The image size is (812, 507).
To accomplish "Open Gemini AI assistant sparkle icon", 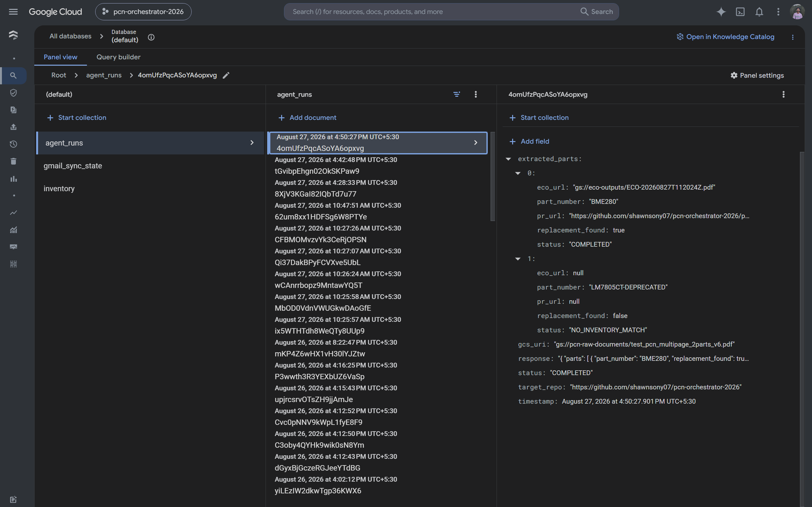I will coord(721,12).
